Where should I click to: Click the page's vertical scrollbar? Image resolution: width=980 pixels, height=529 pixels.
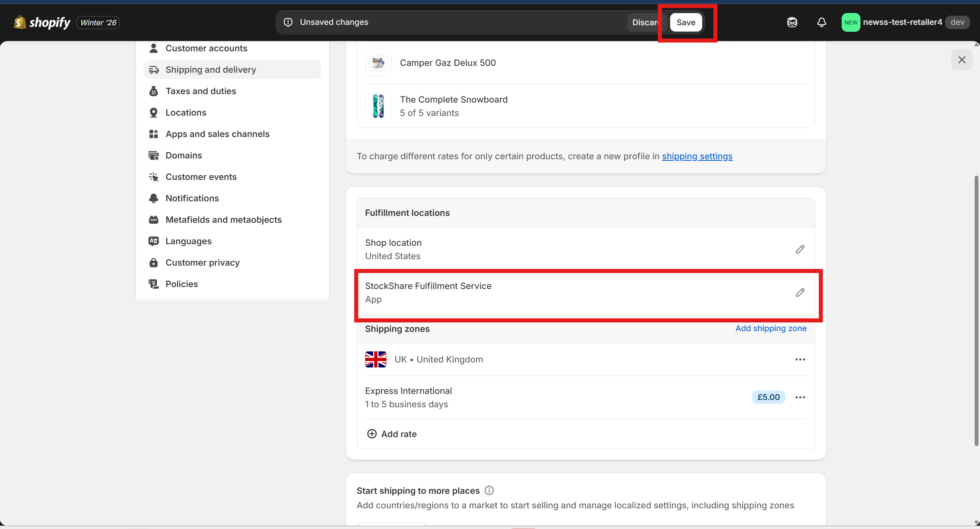[x=977, y=310]
